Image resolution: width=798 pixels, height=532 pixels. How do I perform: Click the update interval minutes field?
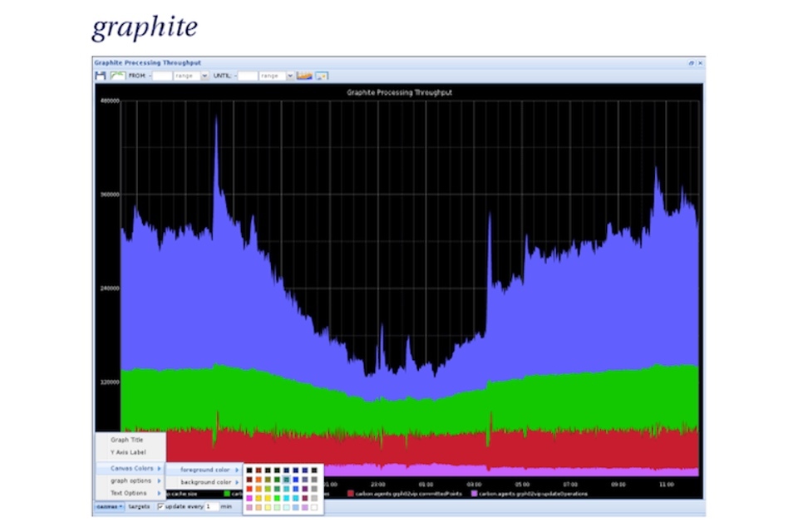pos(210,506)
